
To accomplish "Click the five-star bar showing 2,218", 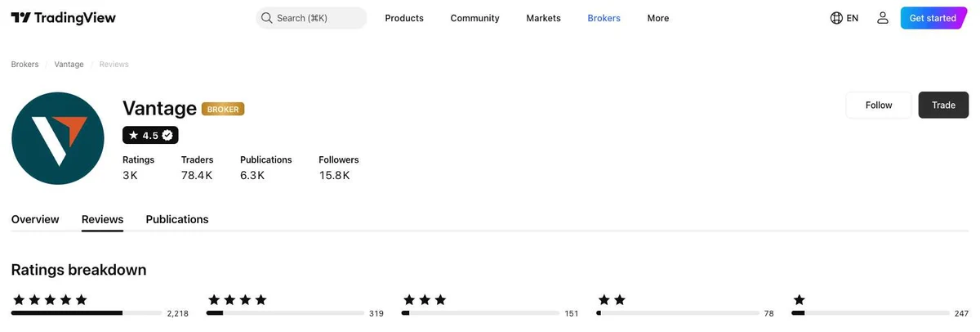I will coord(87,313).
